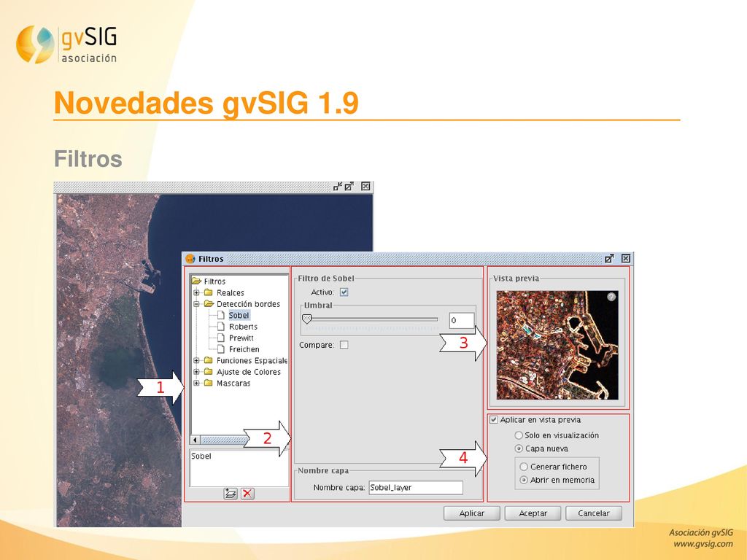The height and width of the screenshot is (560, 747).
Task: Click the add filter layers icon below Sobel list
Action: [x=231, y=494]
